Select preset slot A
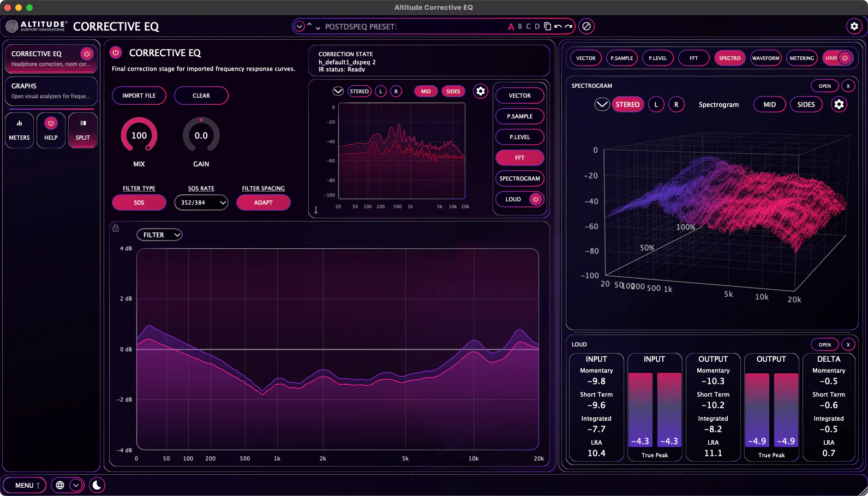 click(x=511, y=27)
